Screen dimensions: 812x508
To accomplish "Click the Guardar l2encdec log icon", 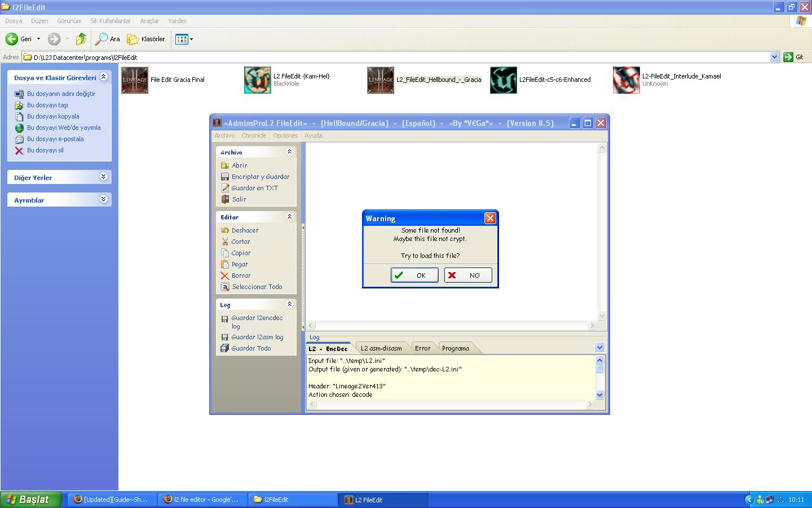I will (x=225, y=318).
